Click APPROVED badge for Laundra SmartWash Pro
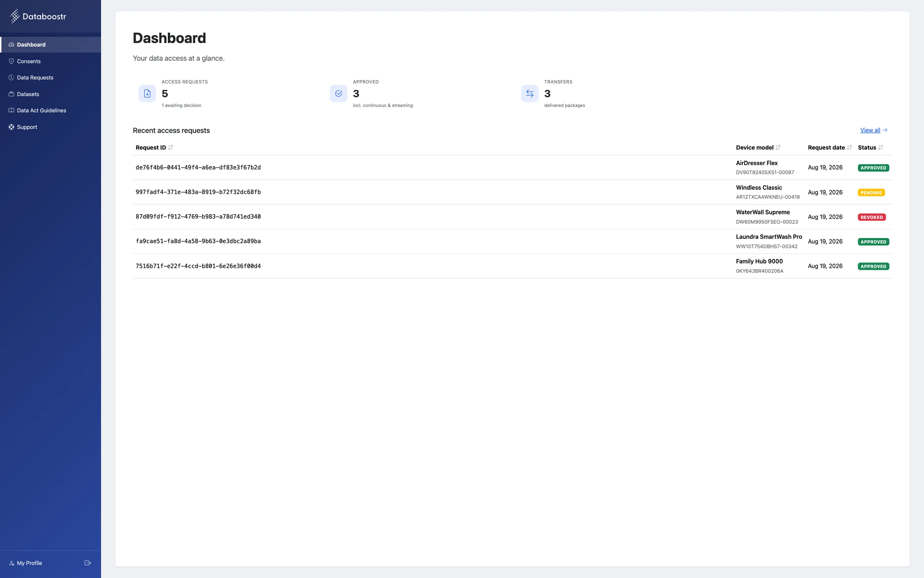The image size is (924, 578). tap(873, 242)
